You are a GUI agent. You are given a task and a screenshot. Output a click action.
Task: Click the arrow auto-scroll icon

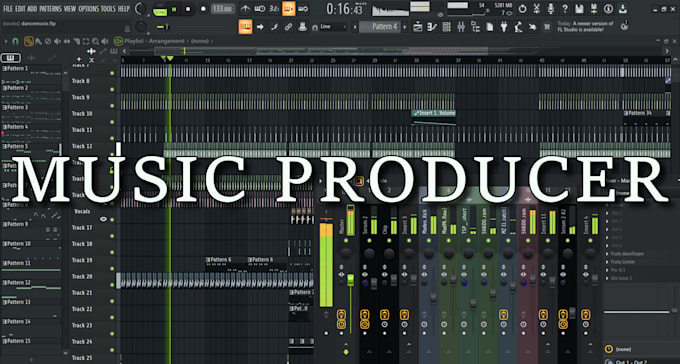point(260,27)
